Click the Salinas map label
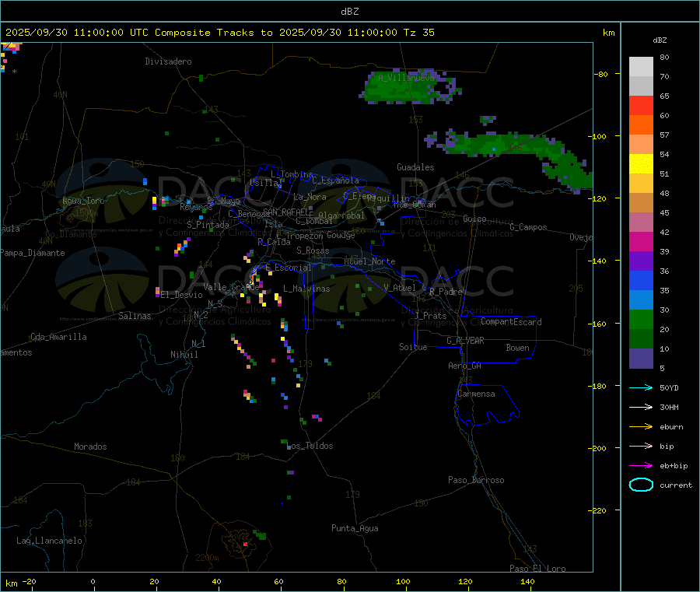Screen dimensions: 700x592 (x=135, y=316)
